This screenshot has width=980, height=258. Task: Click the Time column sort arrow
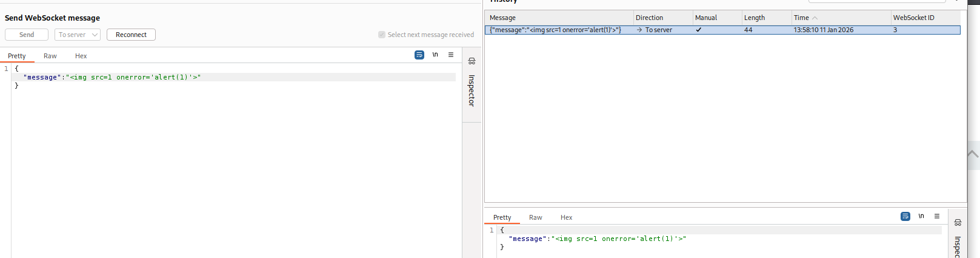815,18
